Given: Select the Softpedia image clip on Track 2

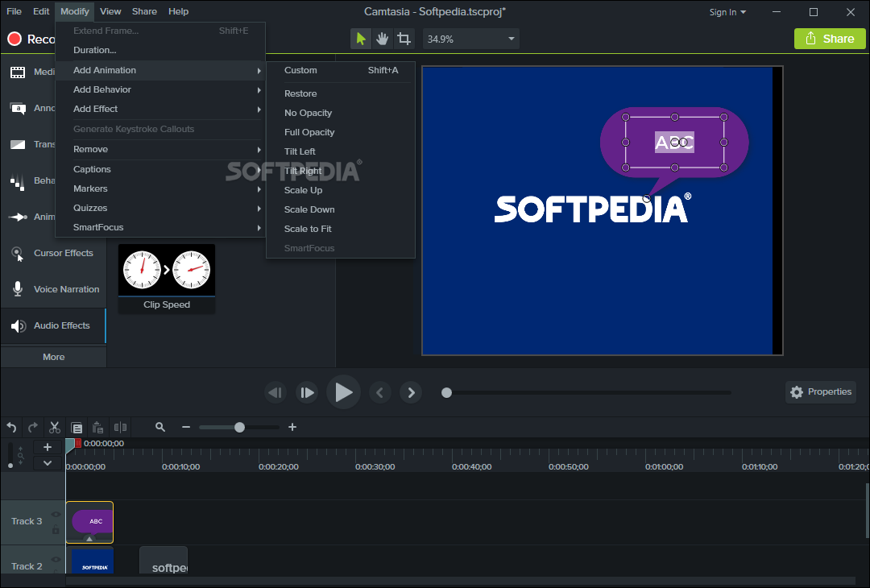Looking at the screenshot, I should click(90, 561).
